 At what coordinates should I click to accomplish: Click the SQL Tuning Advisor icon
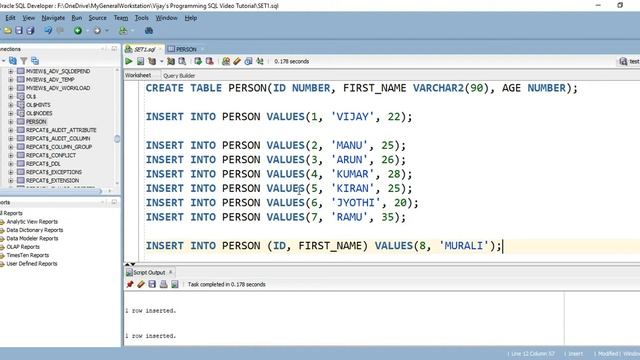coord(182,61)
